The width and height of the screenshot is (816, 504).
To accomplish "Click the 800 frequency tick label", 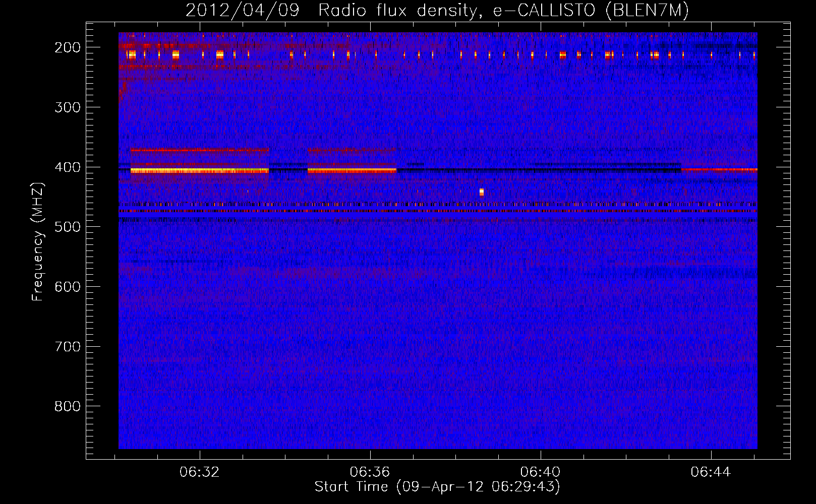I will click(x=68, y=406).
